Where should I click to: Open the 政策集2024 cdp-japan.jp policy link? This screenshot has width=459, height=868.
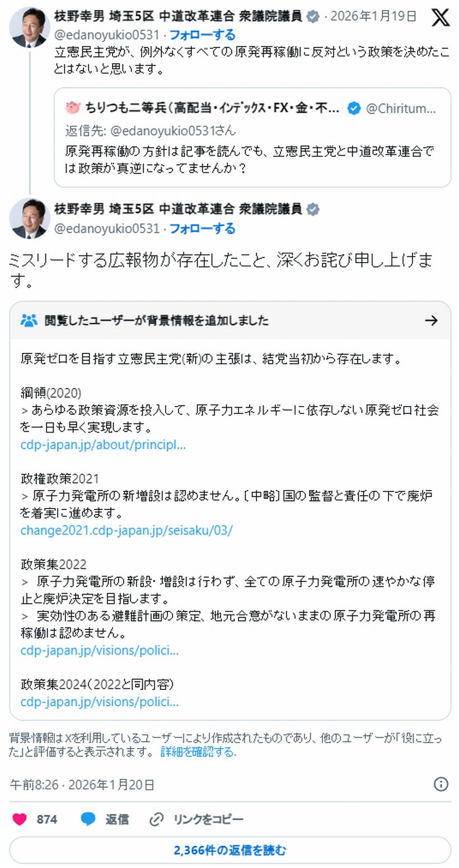click(x=100, y=702)
